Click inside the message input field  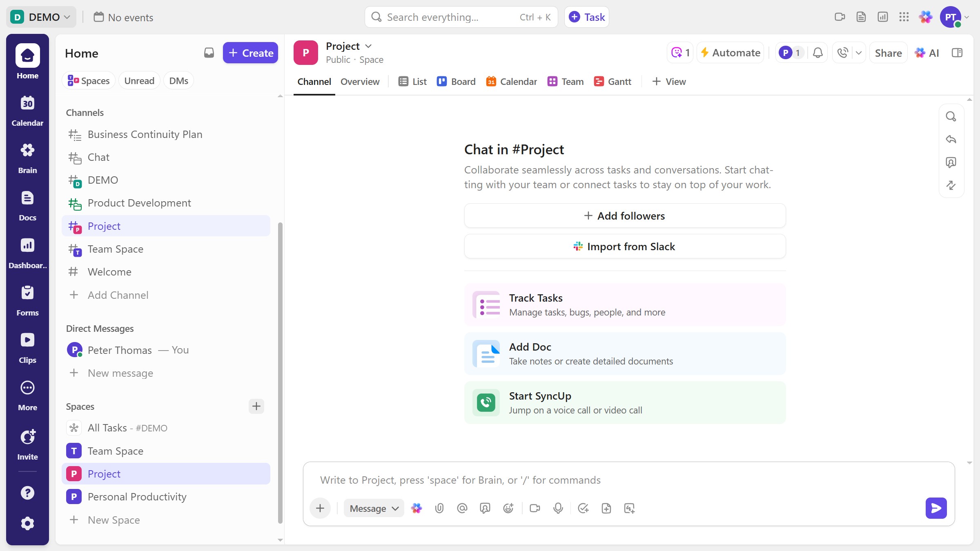572,480
